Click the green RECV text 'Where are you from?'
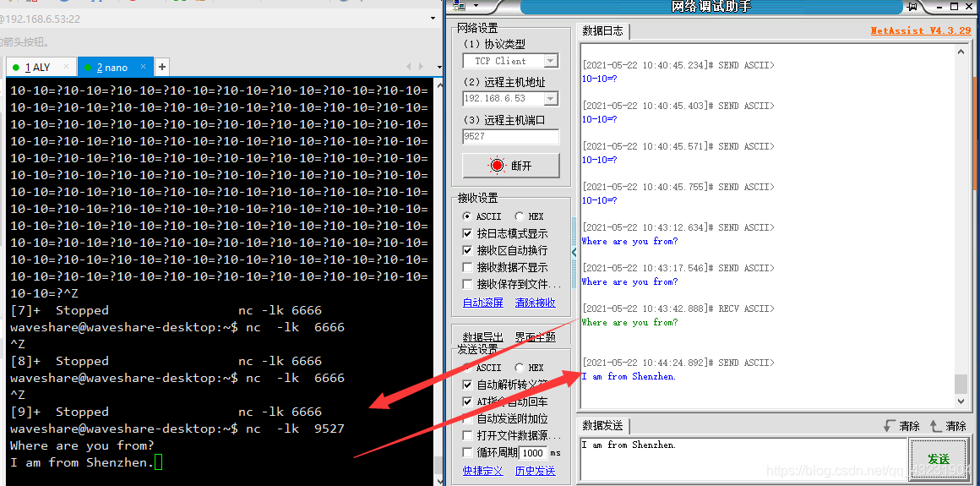980x486 pixels. (629, 322)
